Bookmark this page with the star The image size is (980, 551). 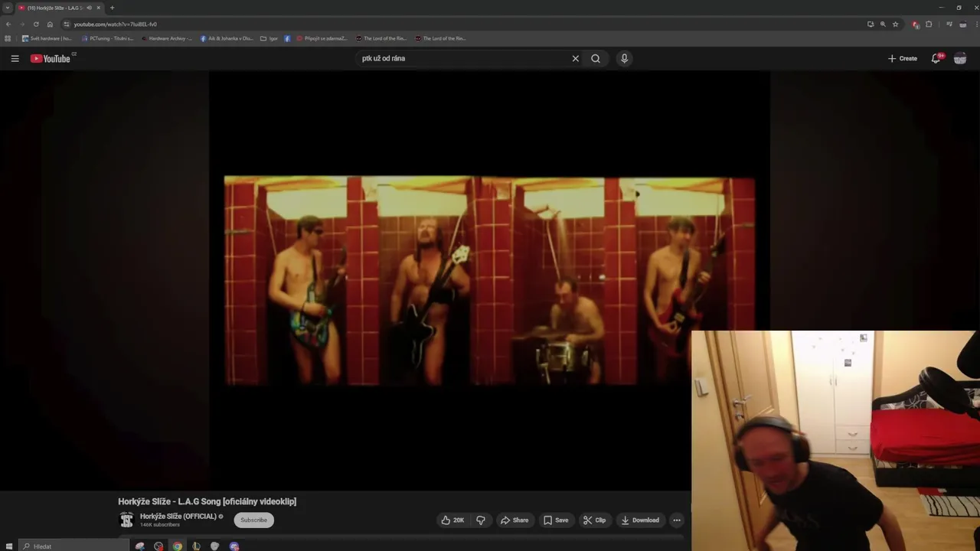point(895,24)
